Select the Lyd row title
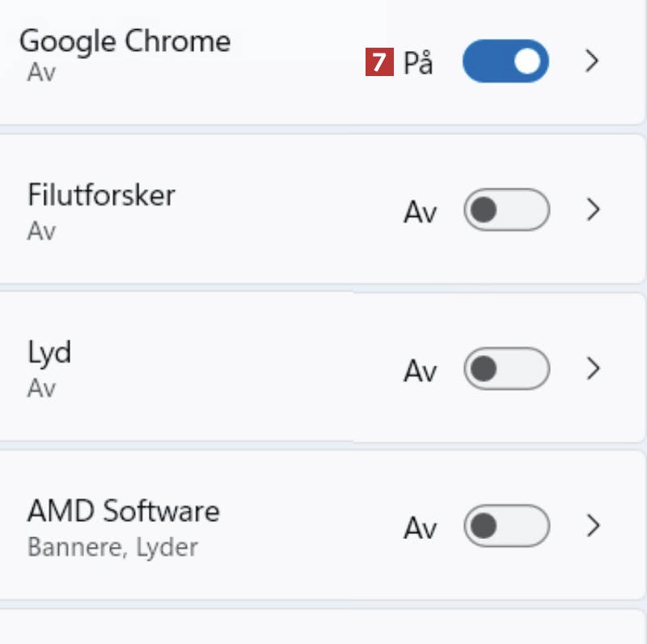The image size is (647, 644). [49, 353]
